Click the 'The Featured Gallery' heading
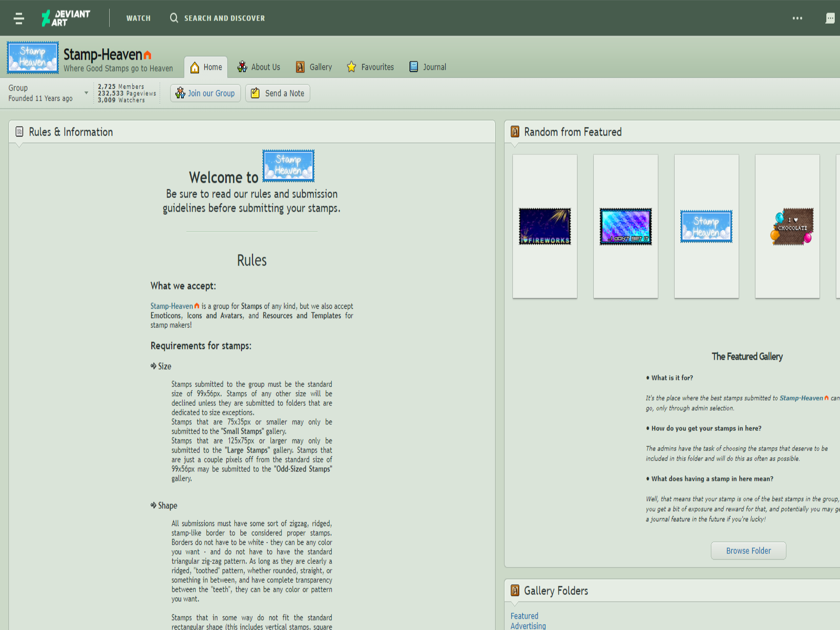The height and width of the screenshot is (630, 840). click(747, 356)
